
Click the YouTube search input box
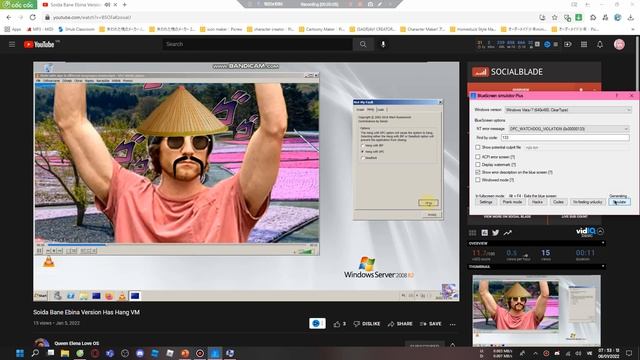(x=258, y=44)
